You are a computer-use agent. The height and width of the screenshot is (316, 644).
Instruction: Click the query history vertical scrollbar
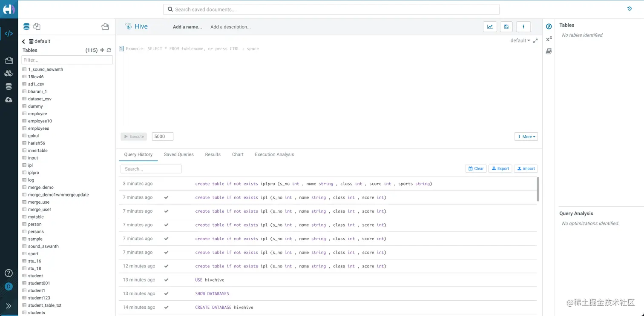(538, 189)
